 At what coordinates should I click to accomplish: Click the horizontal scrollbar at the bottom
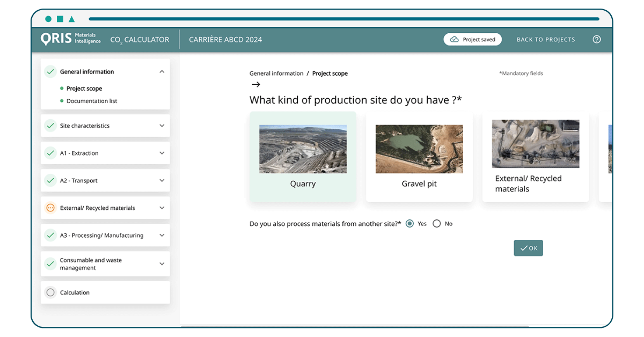[354, 326]
